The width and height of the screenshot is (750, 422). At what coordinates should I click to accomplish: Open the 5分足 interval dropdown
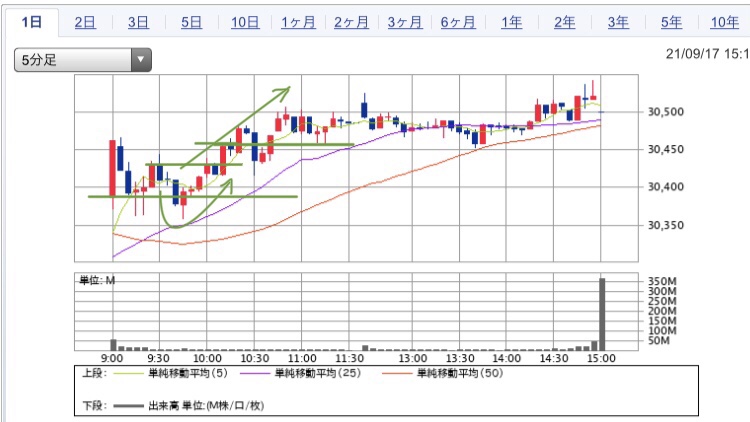click(x=72, y=60)
